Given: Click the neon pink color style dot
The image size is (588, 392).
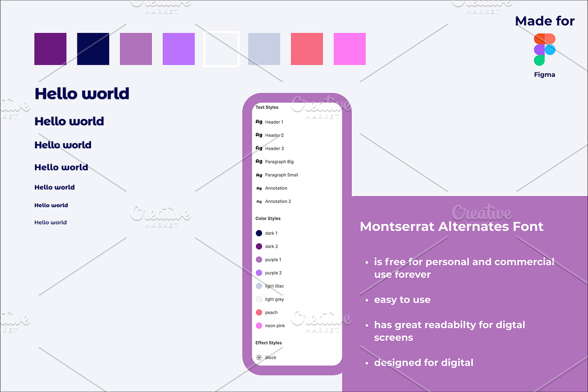Looking at the screenshot, I should [x=259, y=326].
